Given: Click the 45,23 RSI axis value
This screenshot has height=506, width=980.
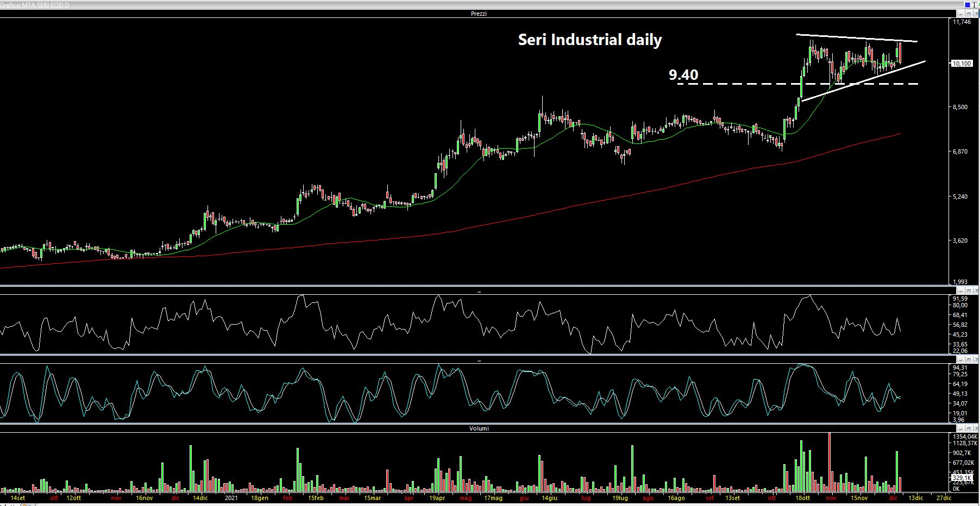Looking at the screenshot, I should pos(960,334).
